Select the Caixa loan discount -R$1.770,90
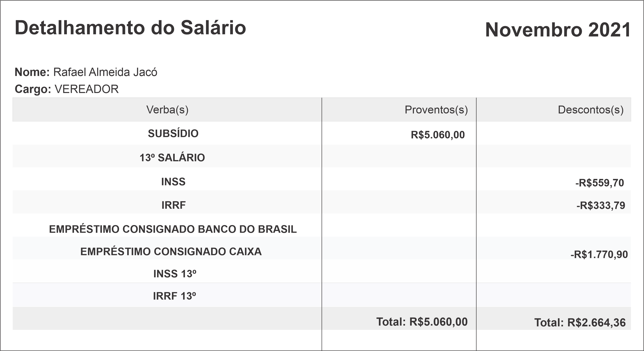The width and height of the screenshot is (644, 351). pos(599,254)
